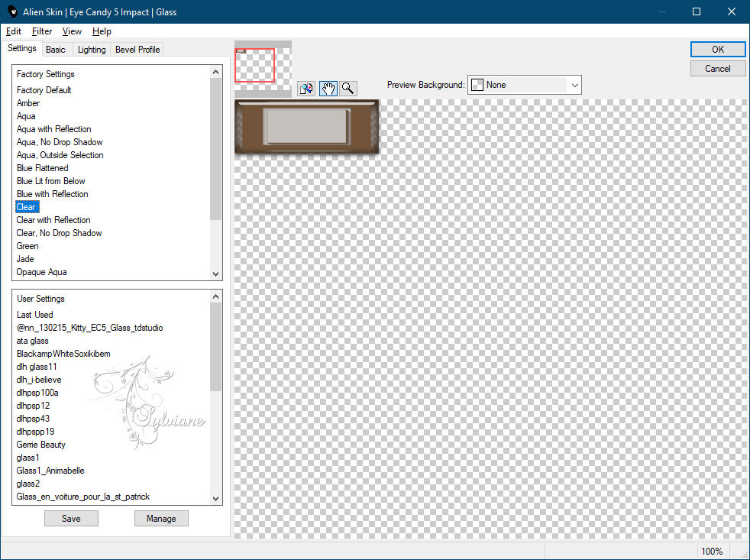Confirm with the OK button

[x=717, y=50]
